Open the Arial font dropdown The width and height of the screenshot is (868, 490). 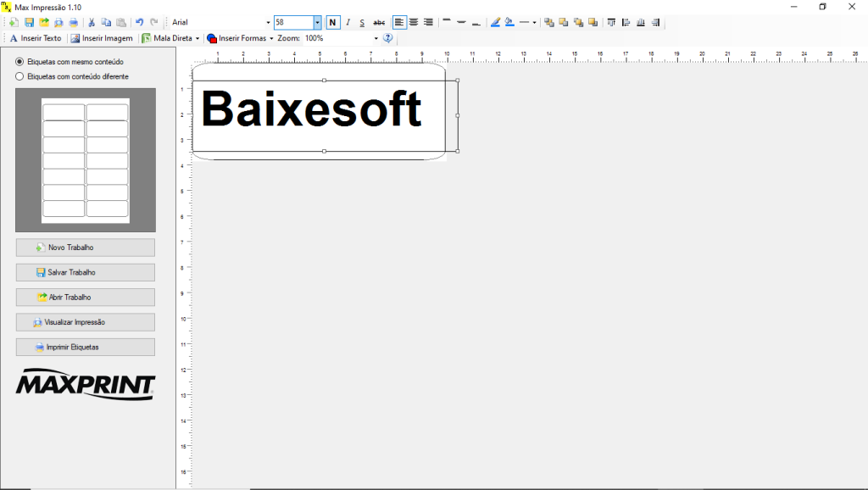tap(267, 22)
